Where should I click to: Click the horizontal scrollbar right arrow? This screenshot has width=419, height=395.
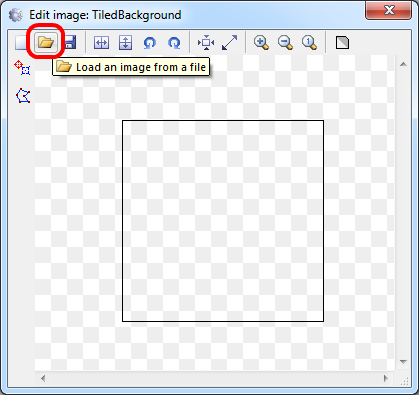click(386, 378)
